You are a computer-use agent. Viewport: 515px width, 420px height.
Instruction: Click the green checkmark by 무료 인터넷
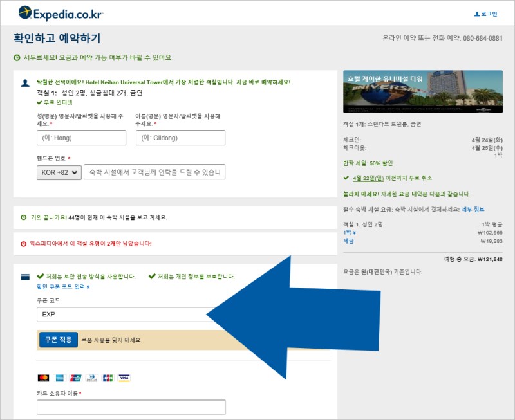point(39,102)
